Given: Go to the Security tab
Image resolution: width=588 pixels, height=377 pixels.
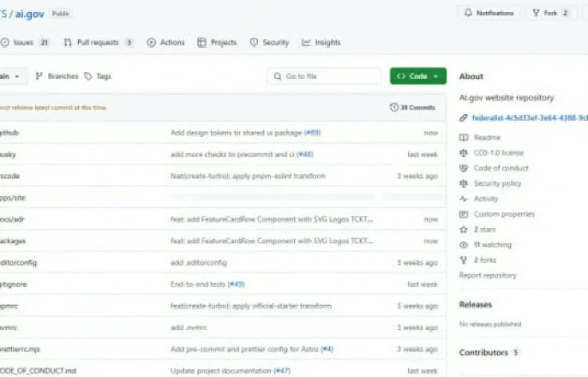Looking at the screenshot, I should (270, 42).
